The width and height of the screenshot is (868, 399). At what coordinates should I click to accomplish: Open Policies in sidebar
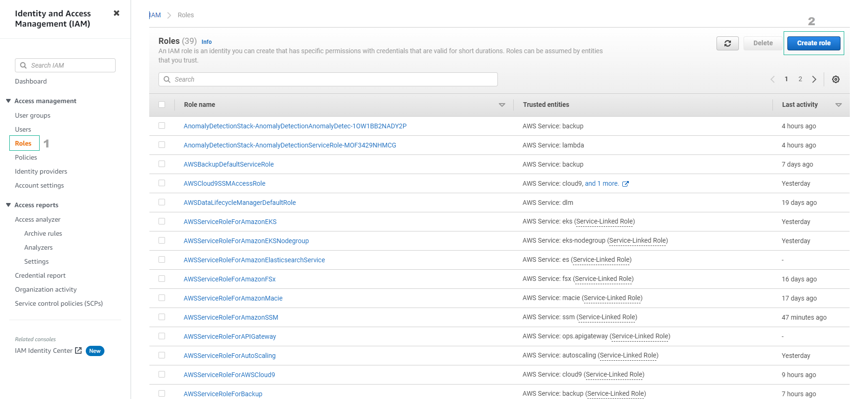(x=26, y=157)
